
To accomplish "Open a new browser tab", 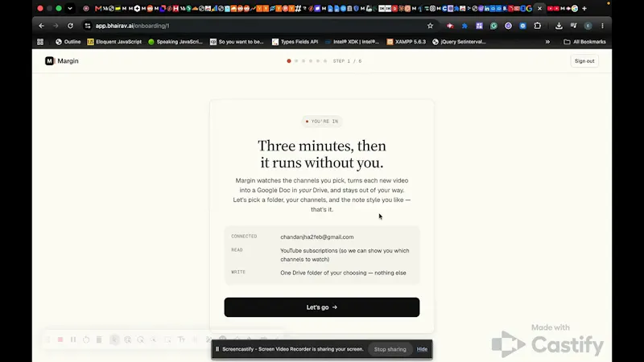I will [x=584, y=8].
